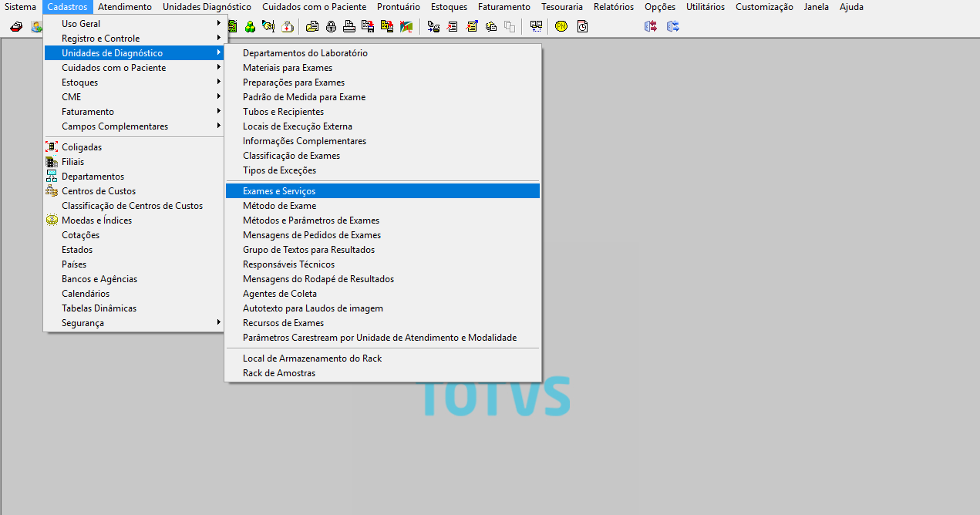Image resolution: width=980 pixels, height=515 pixels.
Task: Expand the Uso Geral submenu arrow
Action: (x=219, y=23)
